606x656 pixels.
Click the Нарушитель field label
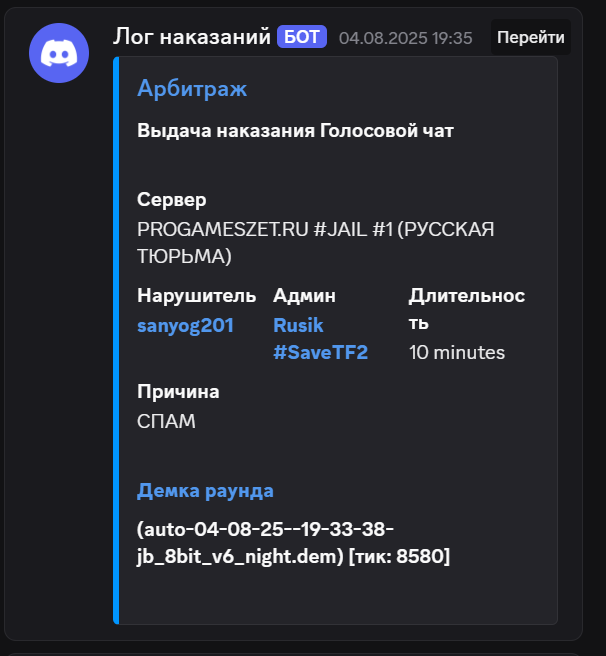point(197,296)
